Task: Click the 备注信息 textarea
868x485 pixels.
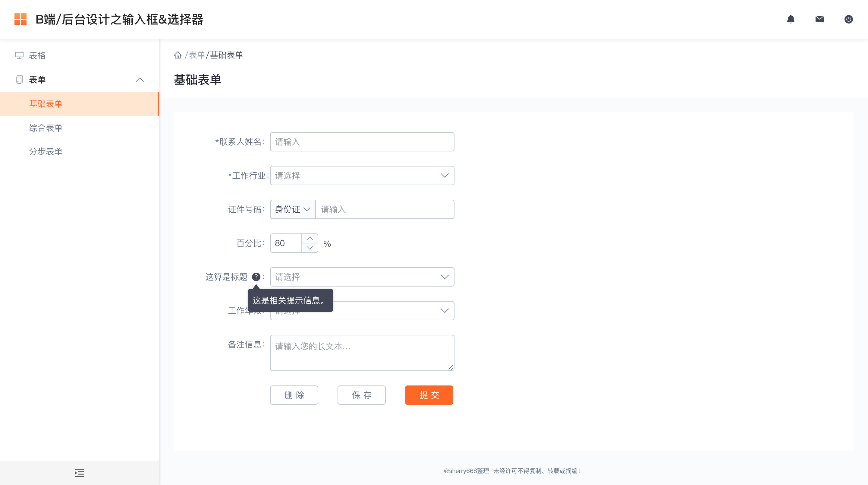Action: click(362, 353)
